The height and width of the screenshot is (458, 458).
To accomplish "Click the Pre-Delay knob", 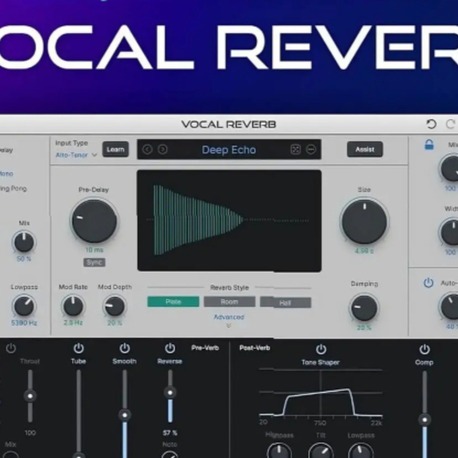I will [94, 221].
